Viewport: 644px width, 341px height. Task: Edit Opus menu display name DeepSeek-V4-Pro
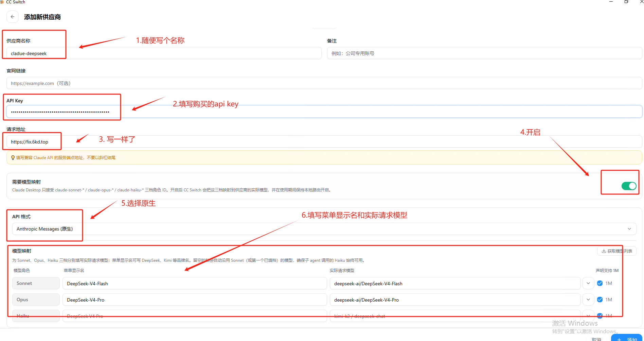pos(195,300)
